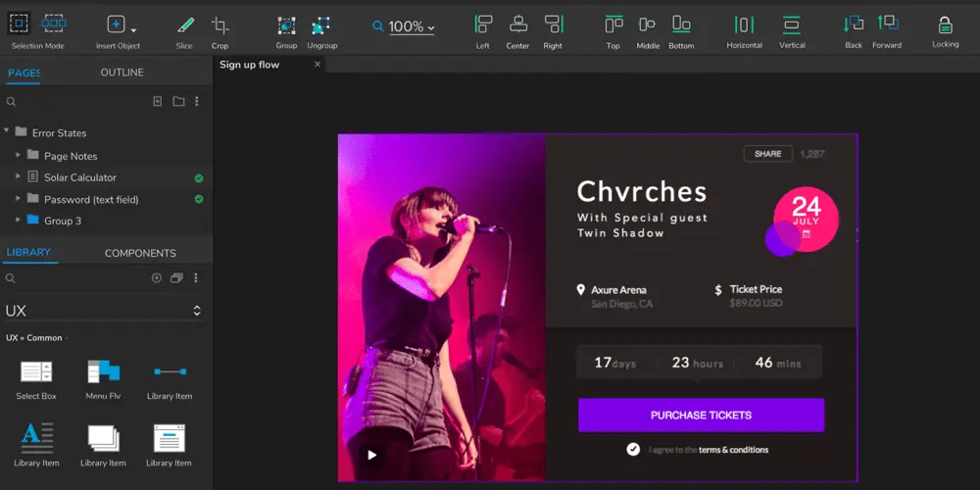
Task: Align objects Left
Action: (x=483, y=24)
